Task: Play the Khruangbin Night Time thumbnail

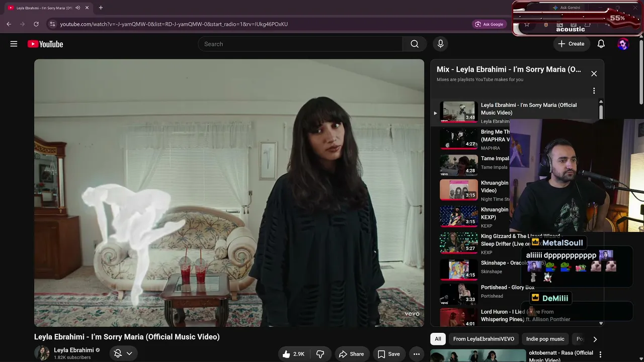Action: pos(459,190)
